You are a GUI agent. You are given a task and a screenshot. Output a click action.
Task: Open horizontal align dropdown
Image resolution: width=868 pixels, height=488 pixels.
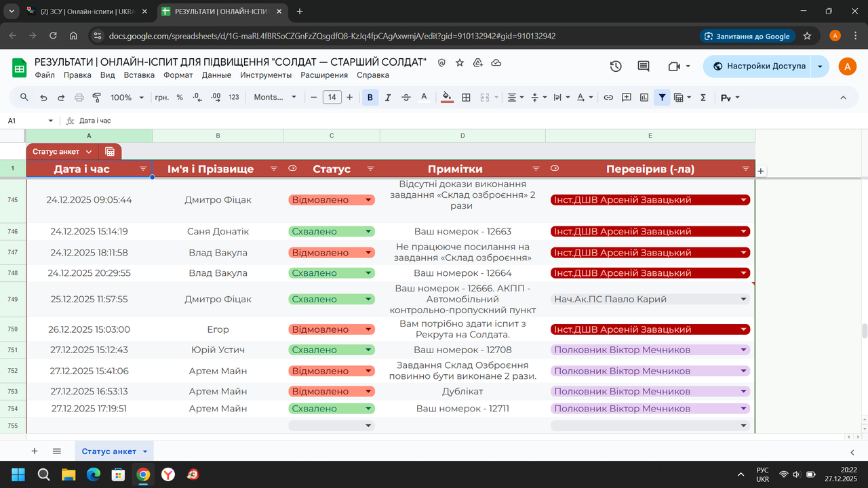click(x=516, y=98)
